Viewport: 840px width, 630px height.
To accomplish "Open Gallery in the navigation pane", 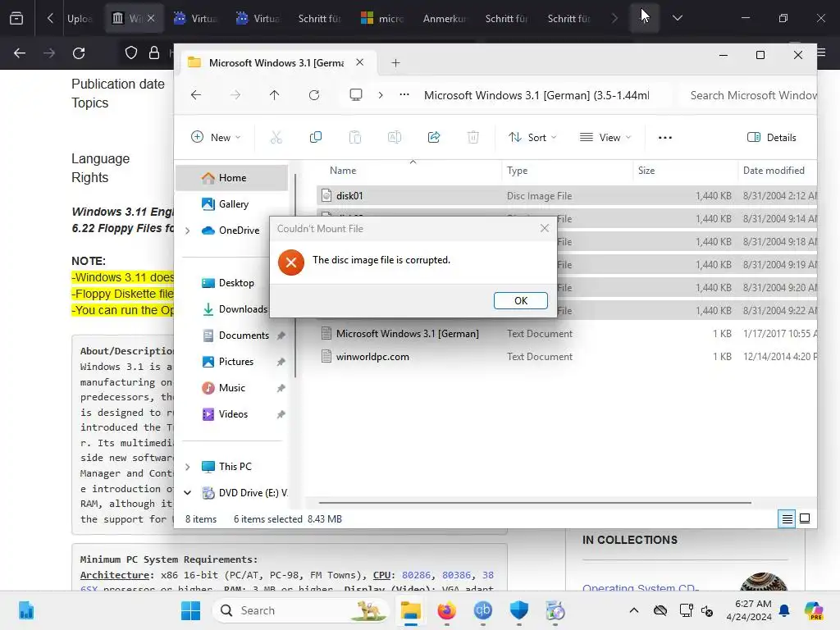I will click(234, 204).
